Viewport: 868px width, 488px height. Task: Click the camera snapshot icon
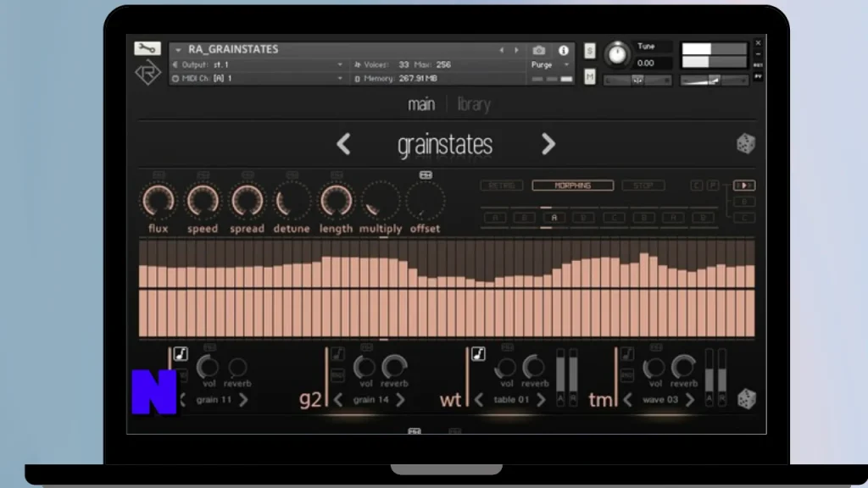[x=538, y=50]
